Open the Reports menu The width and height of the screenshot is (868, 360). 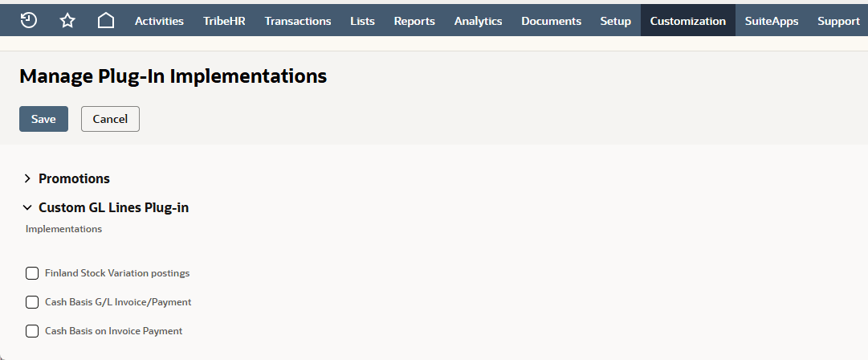[x=414, y=21]
